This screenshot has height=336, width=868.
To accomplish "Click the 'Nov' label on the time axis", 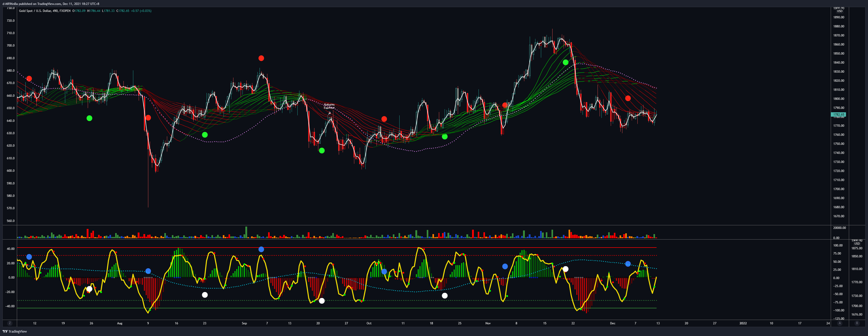I will (x=488, y=324).
